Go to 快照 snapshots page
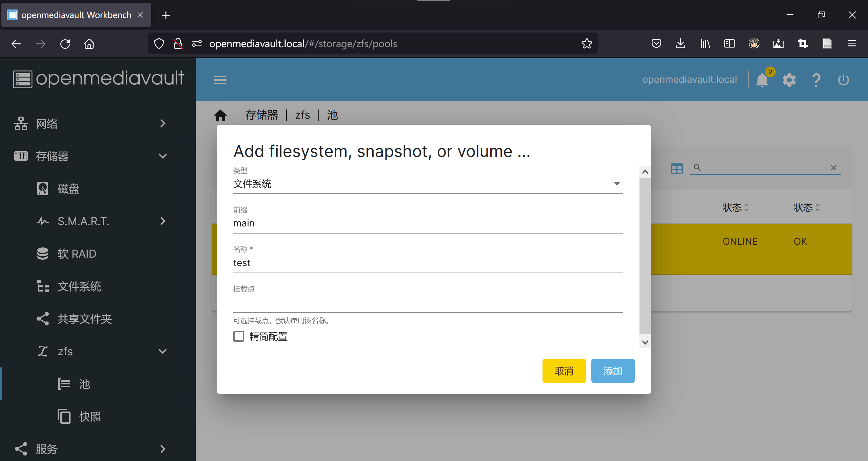Image resolution: width=868 pixels, height=461 pixels. coord(90,417)
